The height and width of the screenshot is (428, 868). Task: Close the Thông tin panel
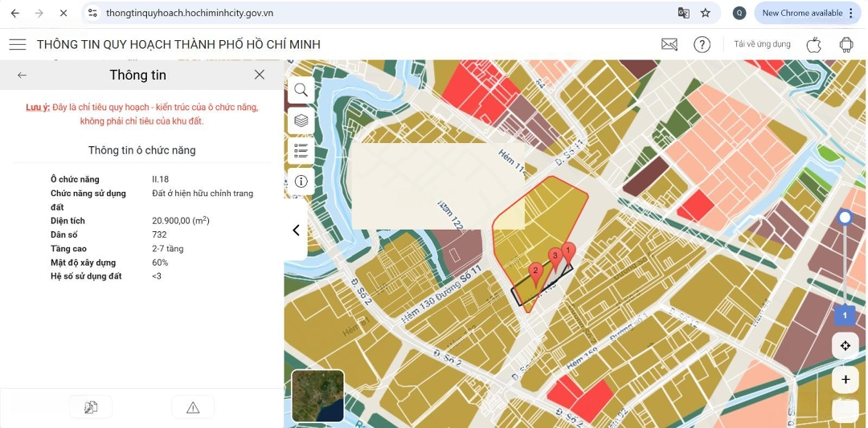point(259,75)
